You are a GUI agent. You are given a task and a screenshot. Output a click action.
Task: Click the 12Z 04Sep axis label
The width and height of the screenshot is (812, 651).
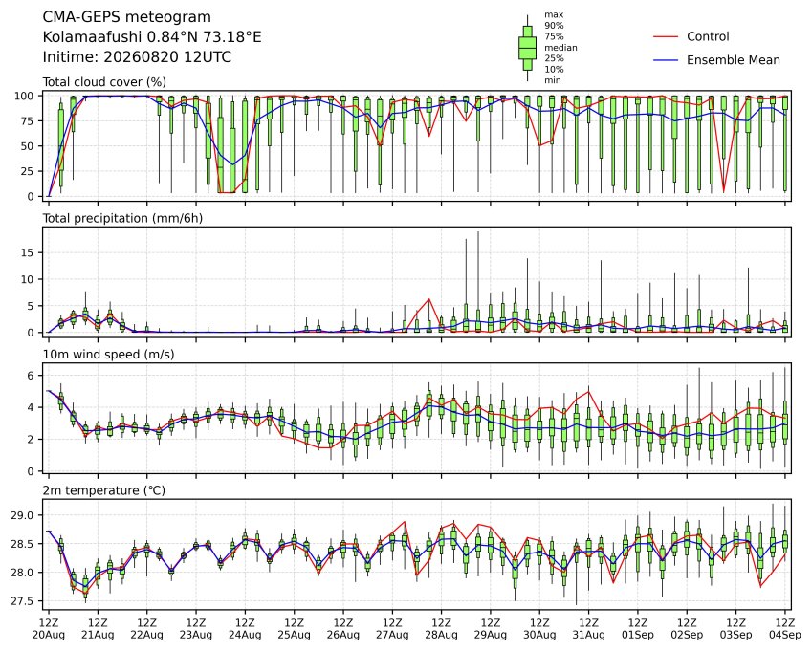point(785,629)
